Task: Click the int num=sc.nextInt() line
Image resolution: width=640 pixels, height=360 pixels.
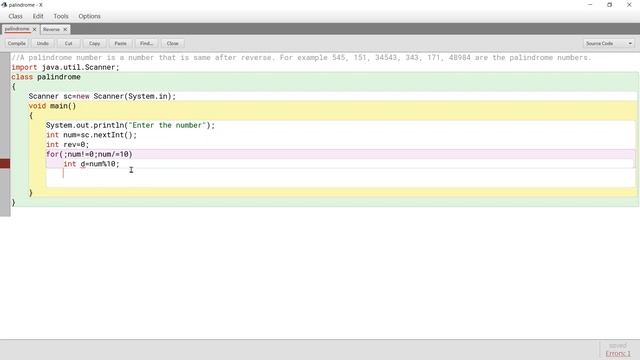Action: point(91,135)
